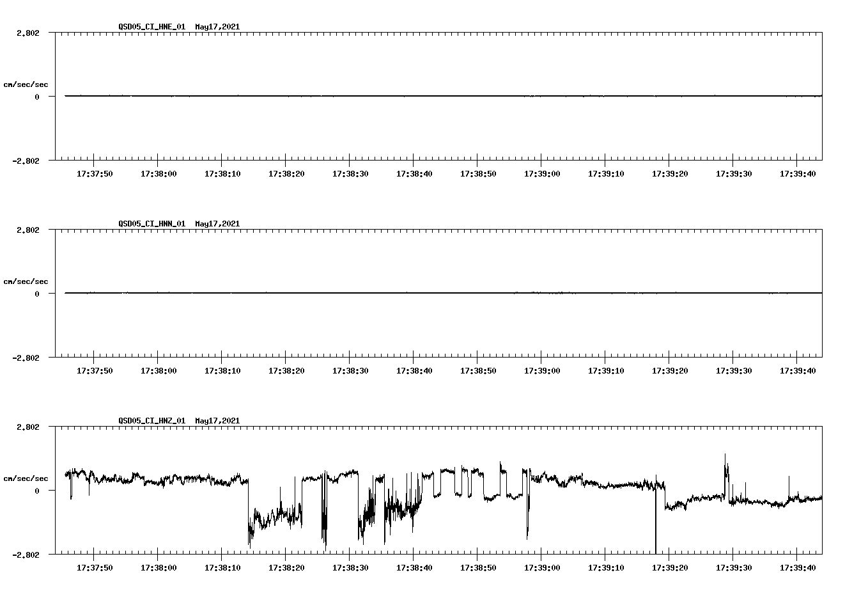Screen dimensions: 868x591
Task: Click the flat waveform trace in HNN plot
Action: [x=384, y=294]
